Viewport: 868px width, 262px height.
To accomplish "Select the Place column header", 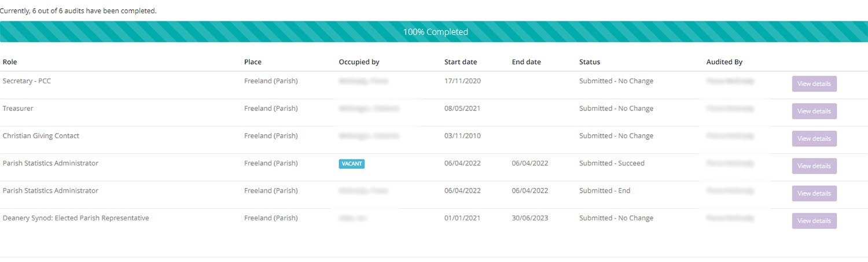I will [253, 62].
